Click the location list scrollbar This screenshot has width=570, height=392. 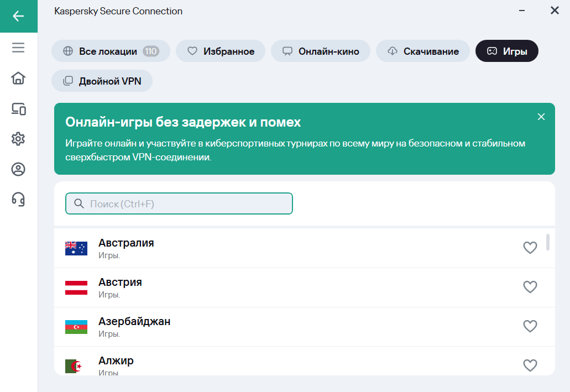coord(548,242)
